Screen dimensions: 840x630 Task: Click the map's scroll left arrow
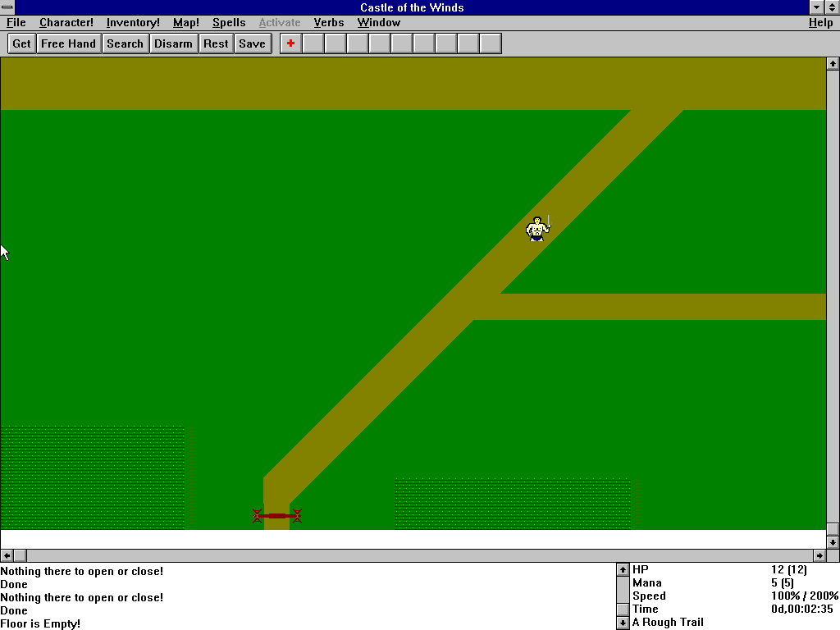(7, 555)
